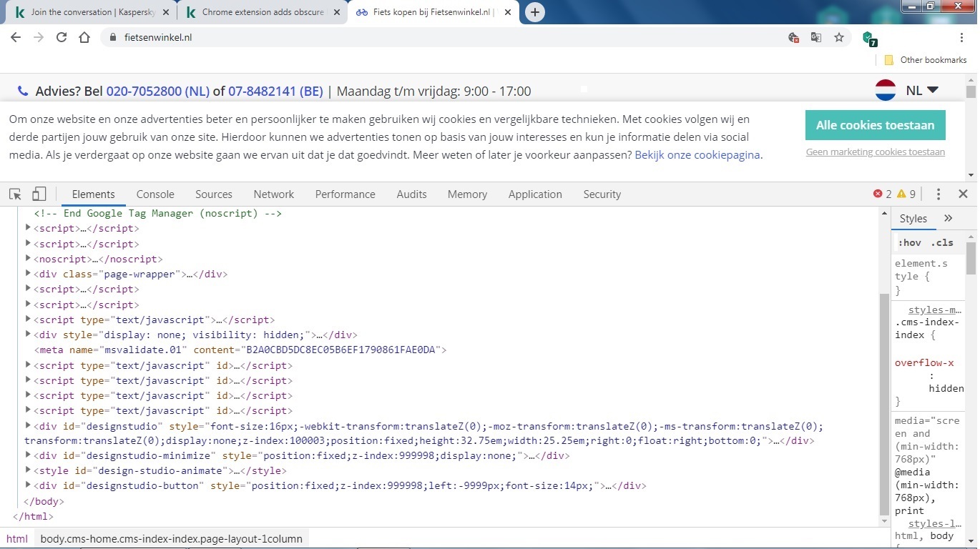Expand the designstudio-minimize div node

(x=28, y=455)
